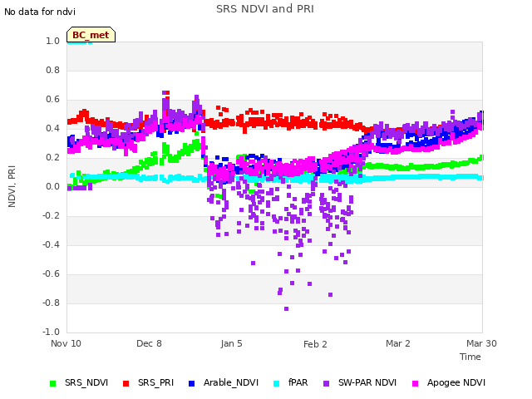Click the 0.8 y-axis tick label

53,70
